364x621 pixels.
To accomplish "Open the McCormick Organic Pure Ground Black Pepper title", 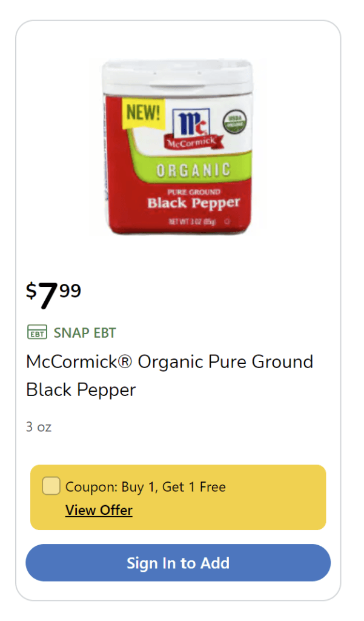I will [x=170, y=375].
